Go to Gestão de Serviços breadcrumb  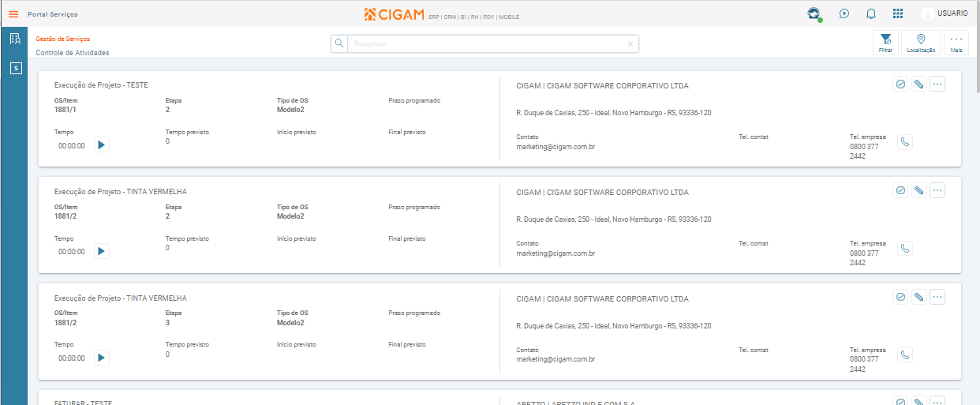point(63,39)
